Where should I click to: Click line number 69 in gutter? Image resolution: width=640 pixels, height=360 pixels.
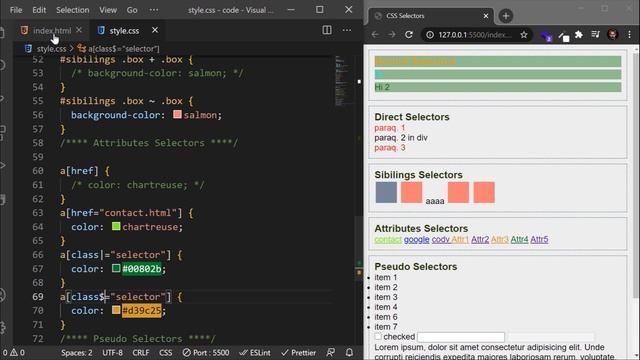tap(38, 296)
